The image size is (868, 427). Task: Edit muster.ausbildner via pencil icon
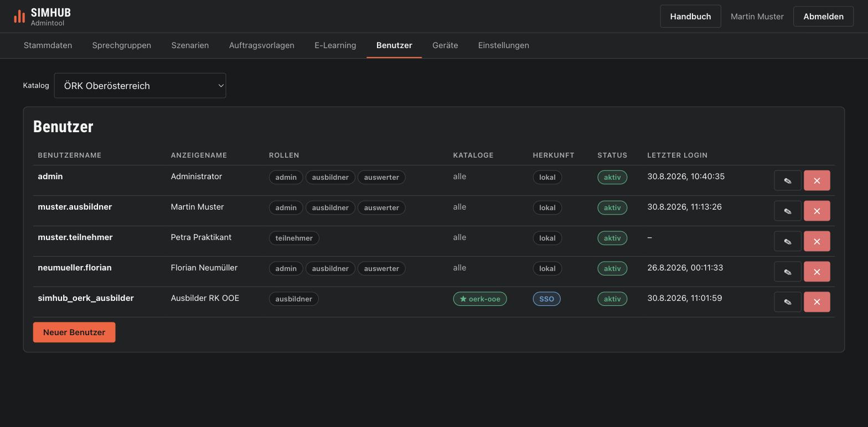click(787, 211)
